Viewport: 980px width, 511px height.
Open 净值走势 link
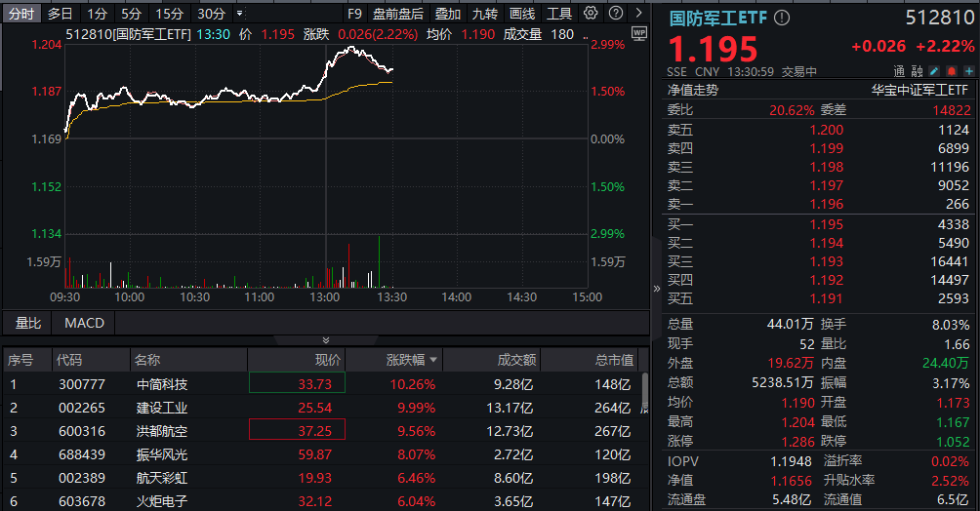point(692,90)
